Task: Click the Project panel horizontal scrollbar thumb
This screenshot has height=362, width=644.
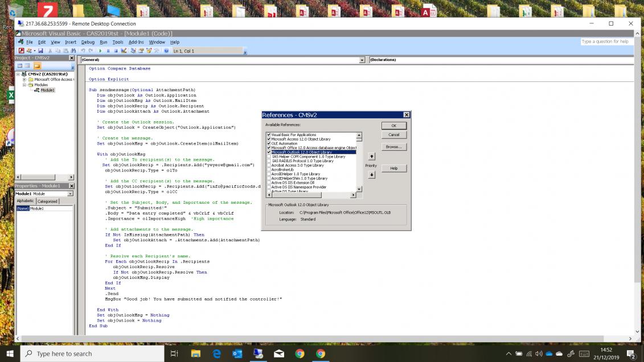Action: (38, 178)
